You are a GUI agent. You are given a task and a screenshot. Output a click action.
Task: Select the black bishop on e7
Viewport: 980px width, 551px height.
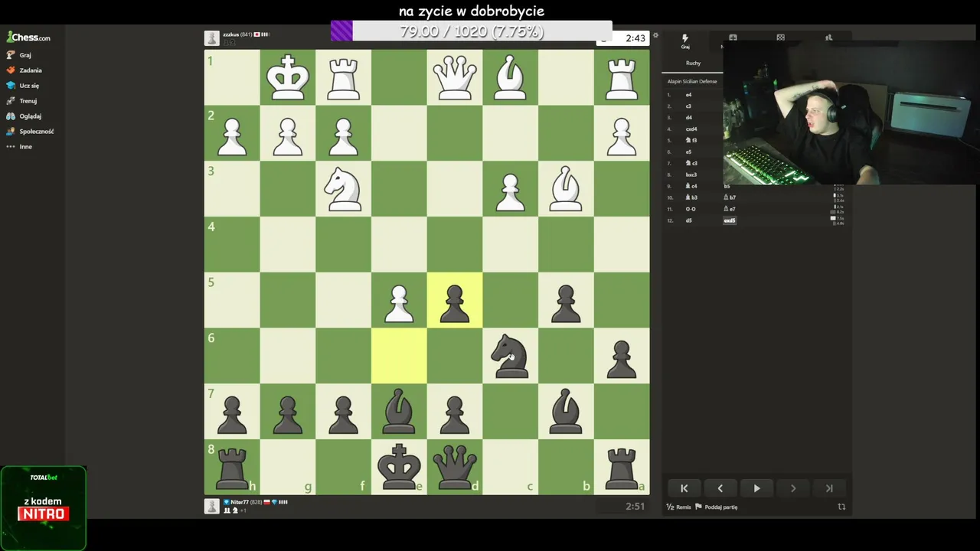click(399, 412)
